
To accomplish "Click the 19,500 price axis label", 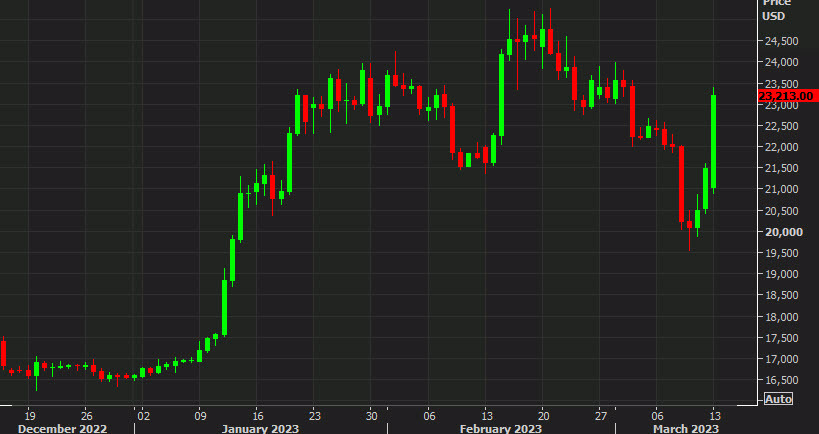I will [x=780, y=253].
